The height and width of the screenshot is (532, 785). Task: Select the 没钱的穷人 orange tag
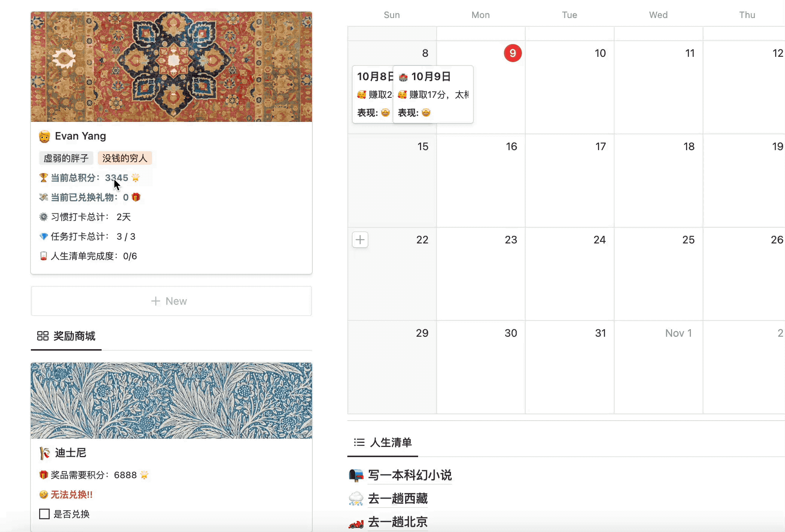click(x=125, y=158)
